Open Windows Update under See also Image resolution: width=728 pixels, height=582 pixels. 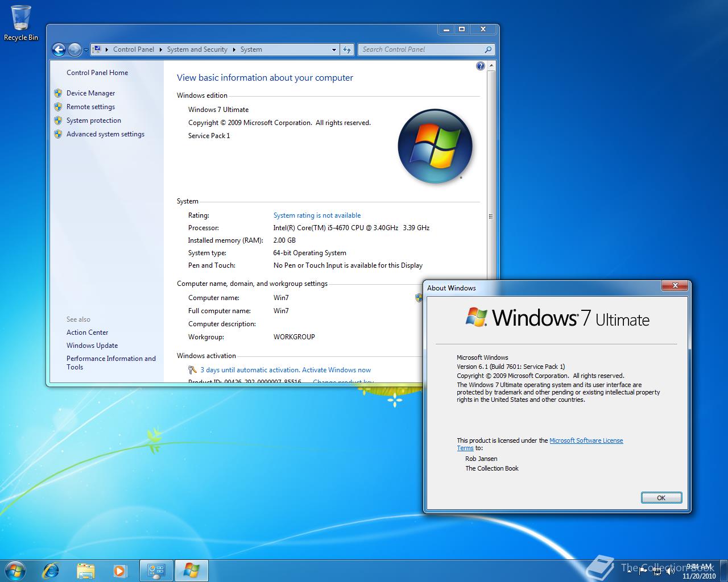92,346
